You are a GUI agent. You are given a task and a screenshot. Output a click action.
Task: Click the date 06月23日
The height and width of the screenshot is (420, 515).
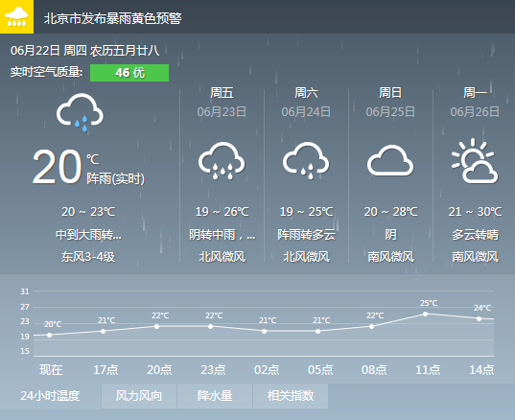[222, 112]
